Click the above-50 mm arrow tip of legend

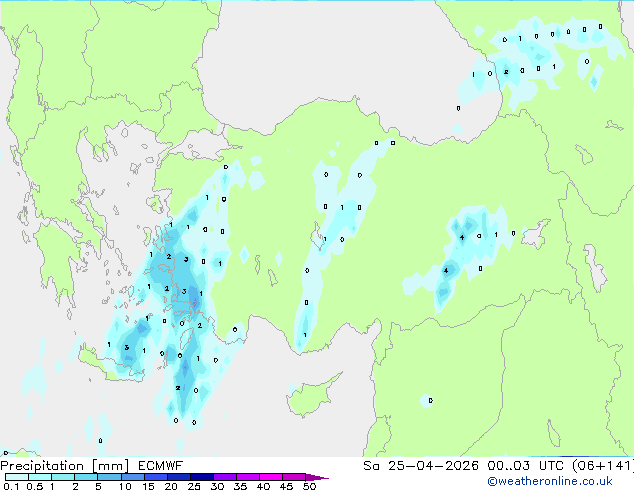point(317,477)
